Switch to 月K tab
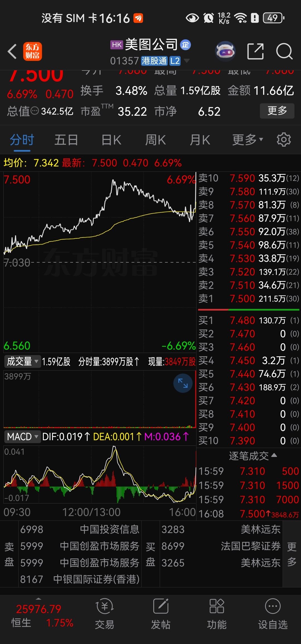The height and width of the screenshot is (644, 301). click(x=200, y=140)
